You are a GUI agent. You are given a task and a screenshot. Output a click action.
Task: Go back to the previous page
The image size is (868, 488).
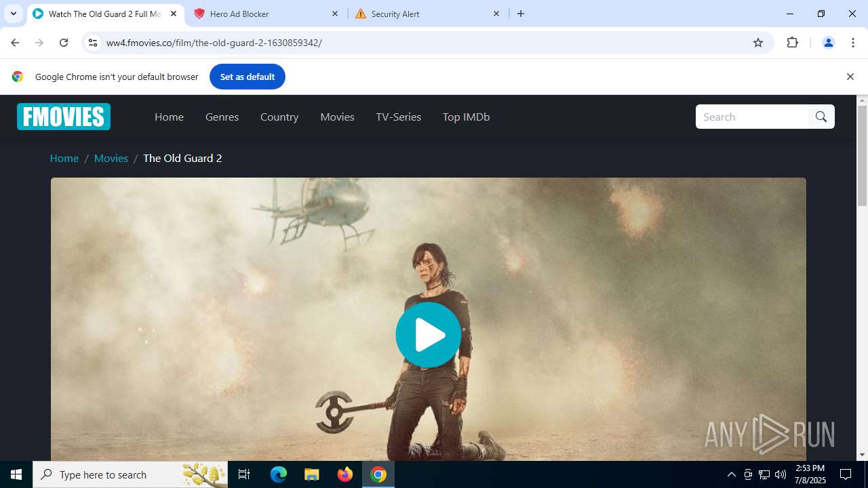click(15, 43)
